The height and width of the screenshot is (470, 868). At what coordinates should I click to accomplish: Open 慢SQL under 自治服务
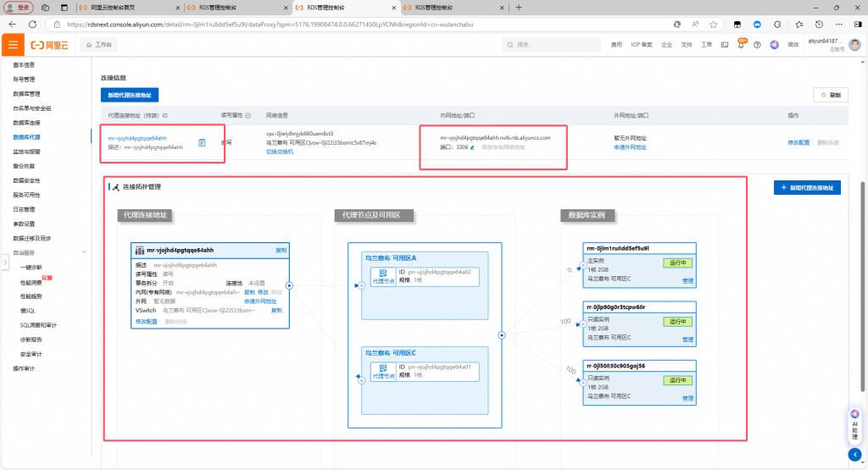click(27, 310)
